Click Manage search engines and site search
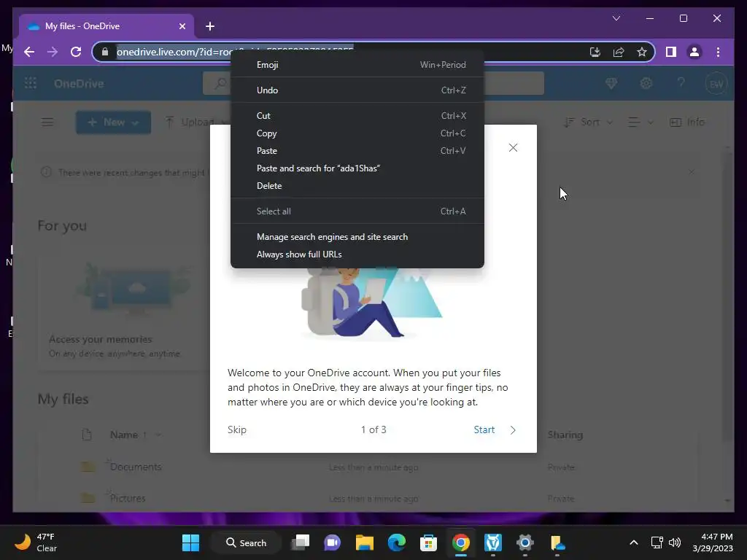The width and height of the screenshot is (747, 560). click(357, 237)
